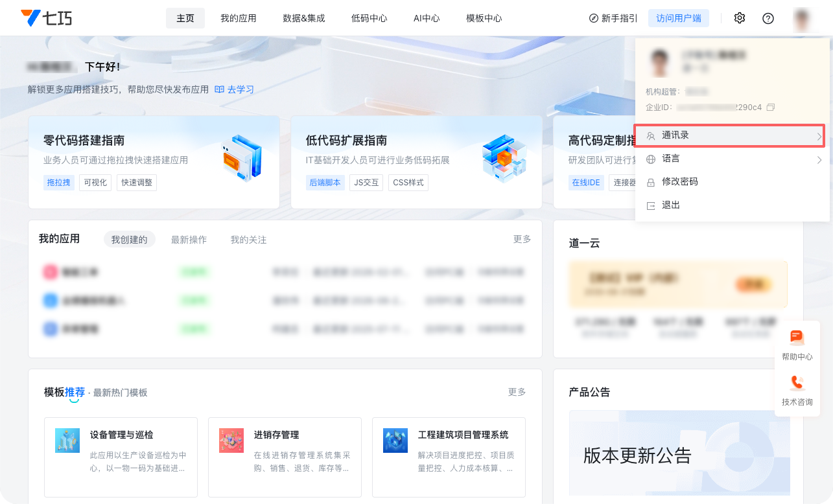Click the 零代码搭建指南 illustration icon

(x=241, y=157)
